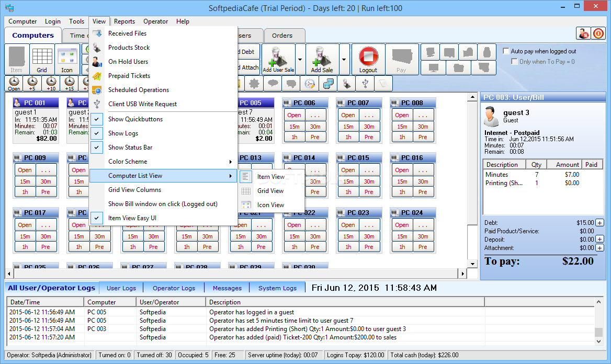
Task: Open Received Files from View menu
Action: pos(164,33)
